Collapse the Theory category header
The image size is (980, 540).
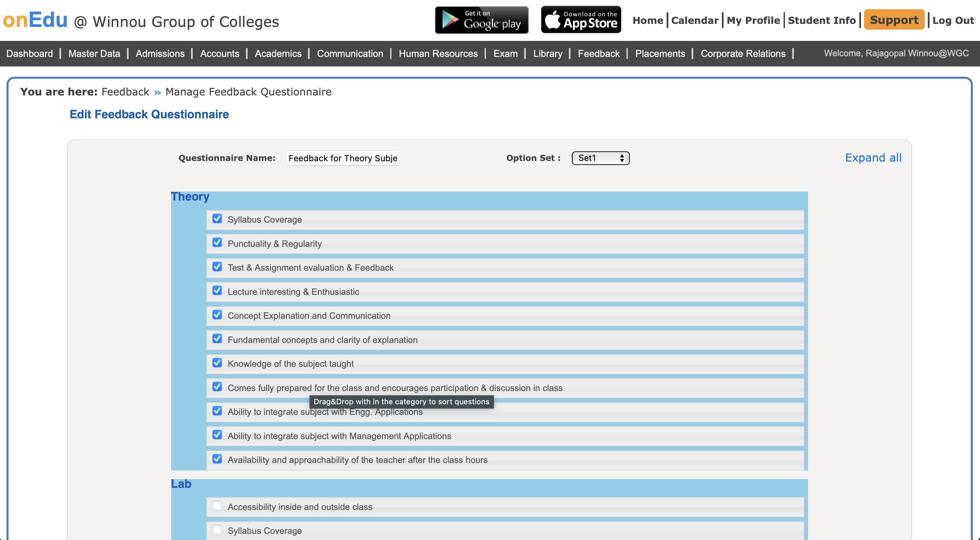click(190, 197)
